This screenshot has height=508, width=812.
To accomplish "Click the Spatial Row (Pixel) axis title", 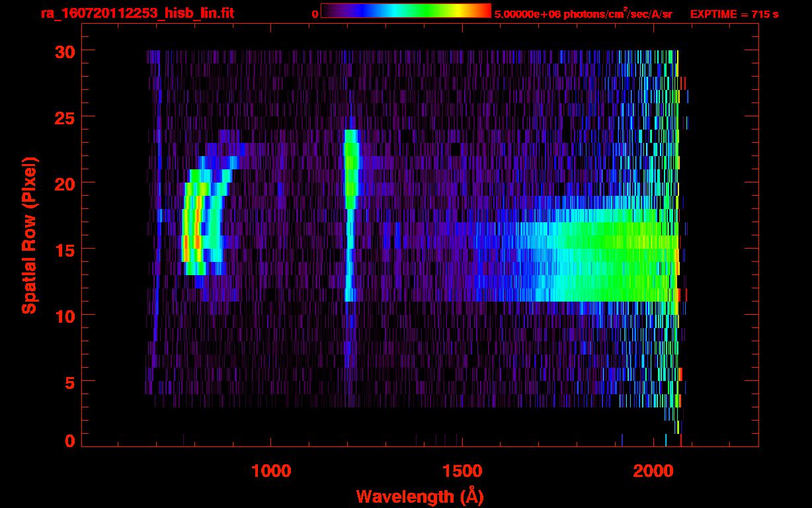I will click(x=30, y=235).
